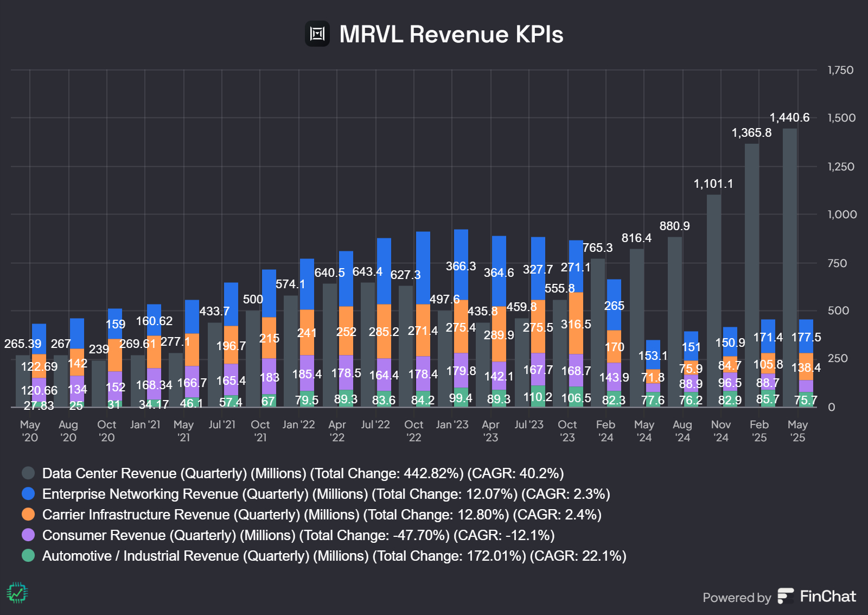Click the 640.5 data center label

click(329, 272)
